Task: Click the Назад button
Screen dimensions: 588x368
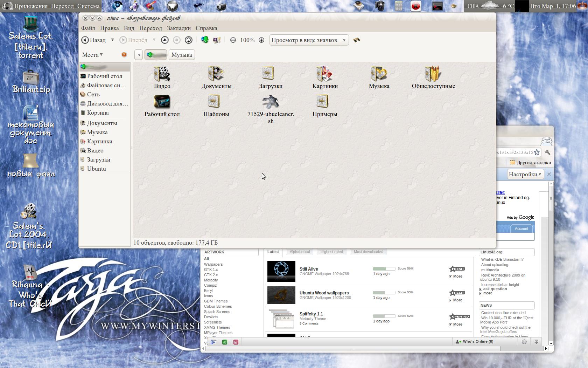Action: click(x=94, y=40)
